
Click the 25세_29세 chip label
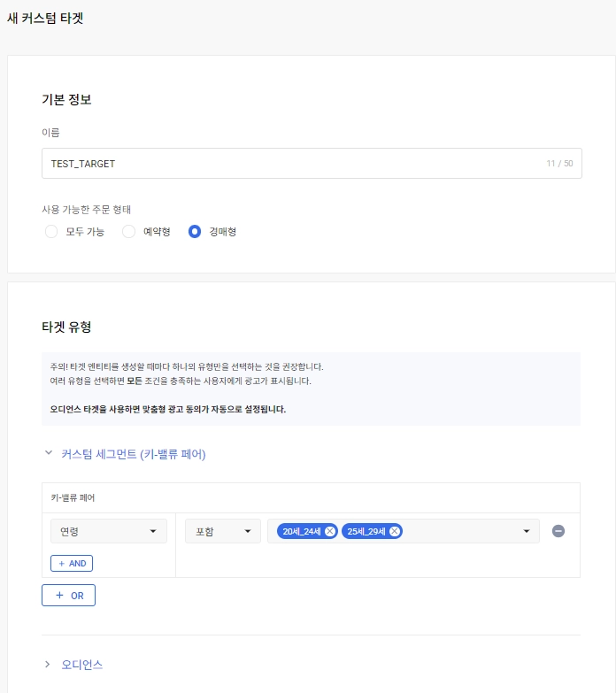(x=366, y=531)
